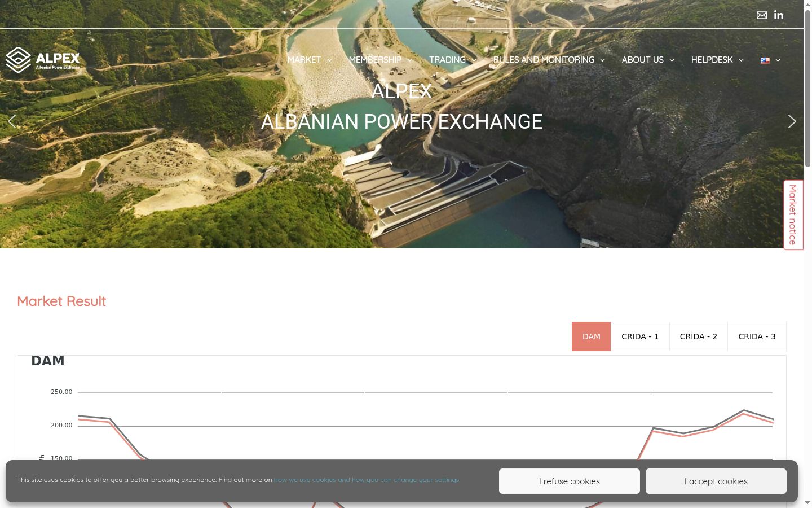Open the cookies settings information link

367,480
